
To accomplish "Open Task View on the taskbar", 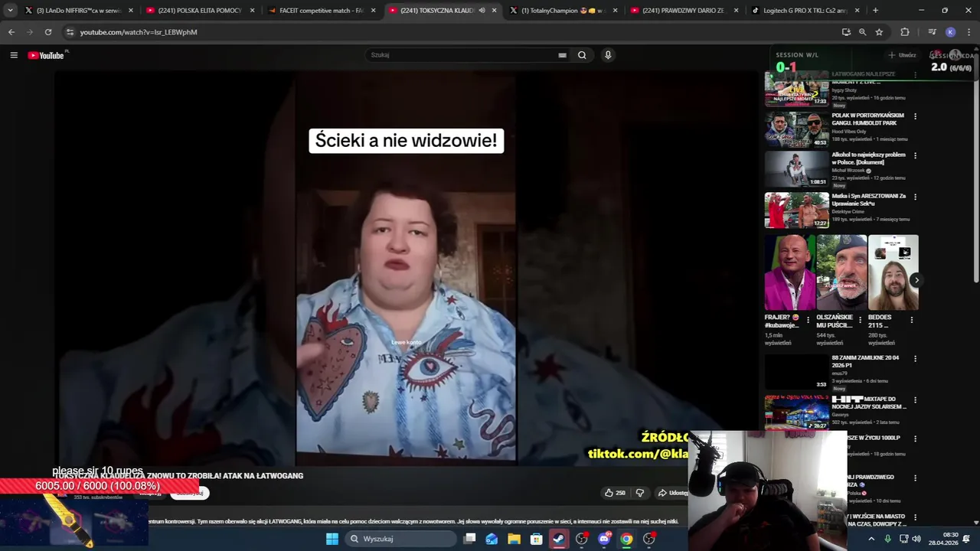I will 469,539.
